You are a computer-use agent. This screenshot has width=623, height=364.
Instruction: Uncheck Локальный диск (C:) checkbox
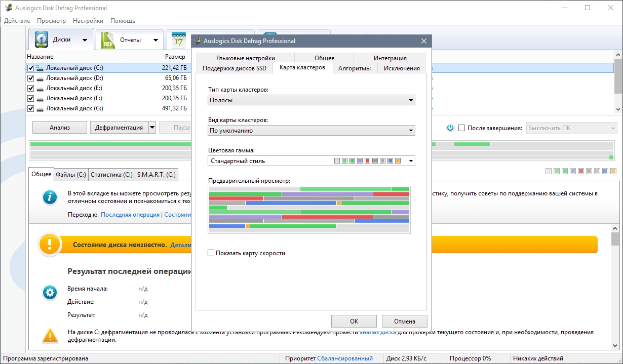[31, 68]
